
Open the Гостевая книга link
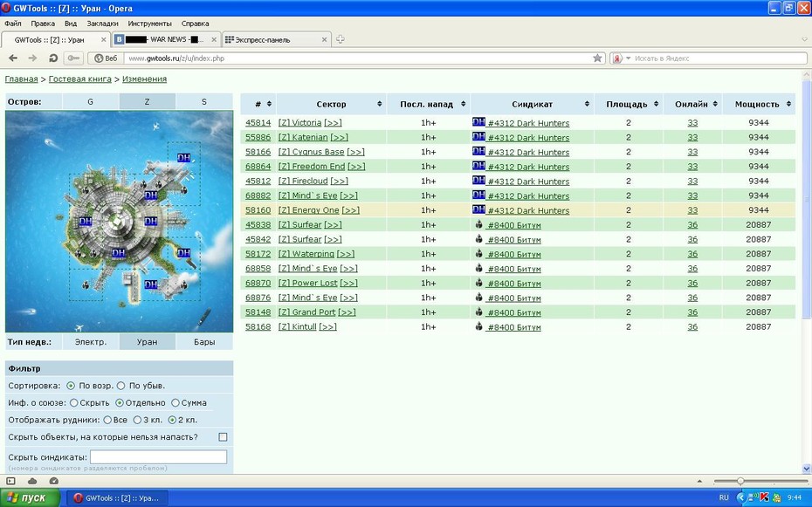pyautogui.click(x=79, y=79)
